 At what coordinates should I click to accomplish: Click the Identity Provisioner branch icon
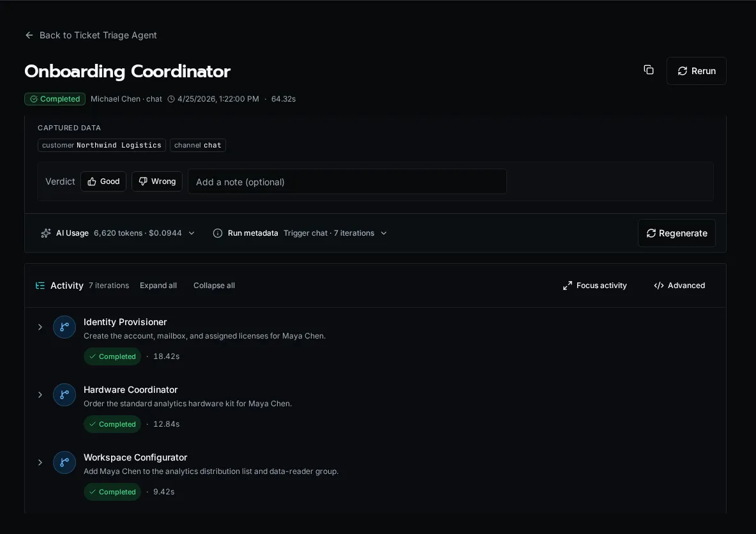pos(64,327)
